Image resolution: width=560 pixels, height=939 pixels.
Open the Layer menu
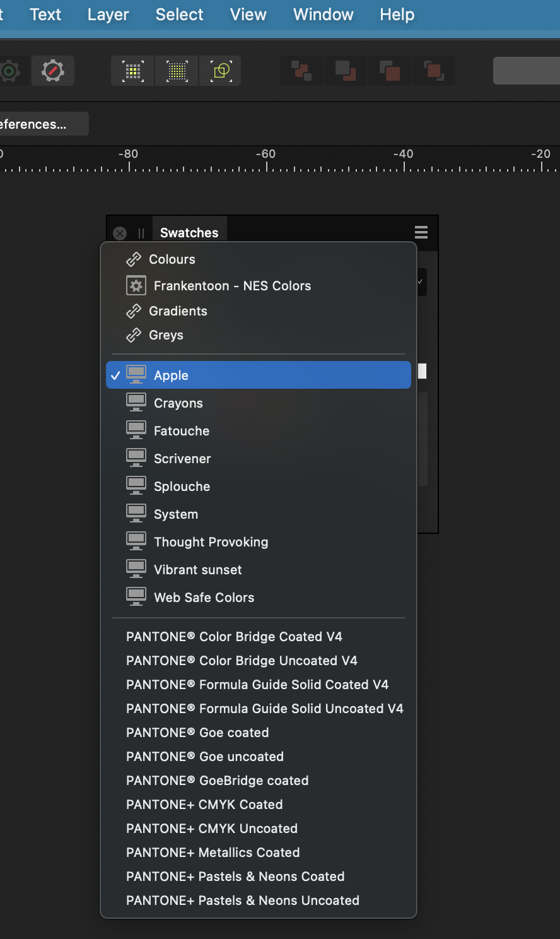click(108, 15)
